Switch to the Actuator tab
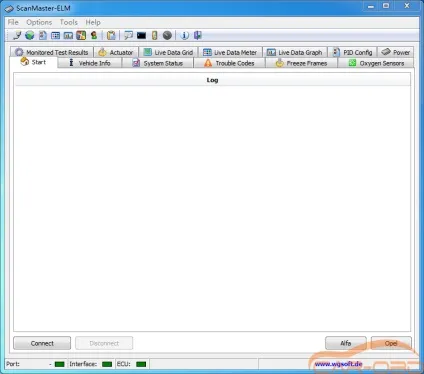Image resolution: width=424 pixels, height=374 pixels. point(116,52)
